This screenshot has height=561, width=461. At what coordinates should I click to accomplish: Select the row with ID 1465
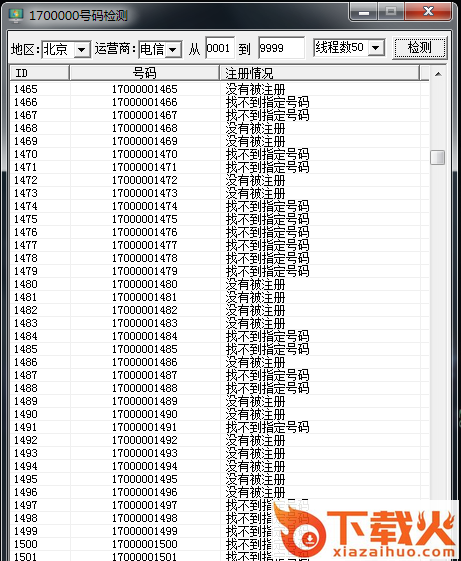click(219, 89)
